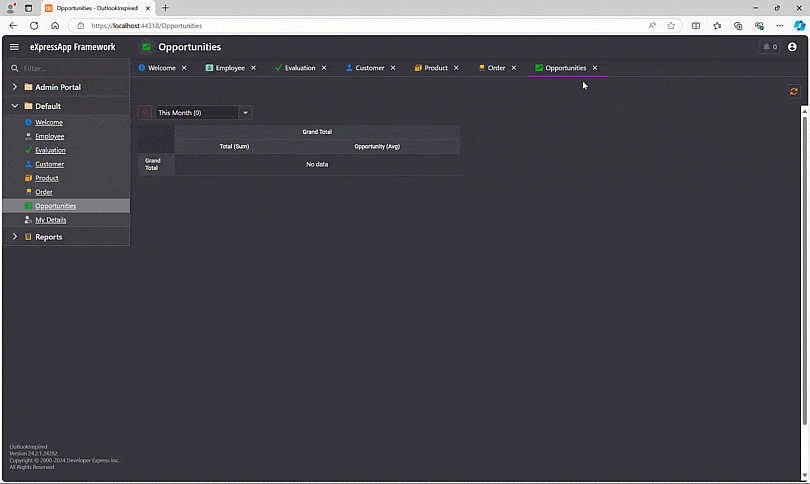Screen dimensions: 810x484
Task: Close the Opportunities tab
Action: click(595, 68)
